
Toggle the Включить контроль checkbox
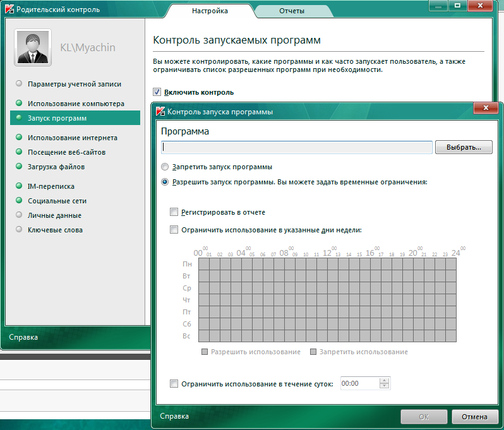157,92
